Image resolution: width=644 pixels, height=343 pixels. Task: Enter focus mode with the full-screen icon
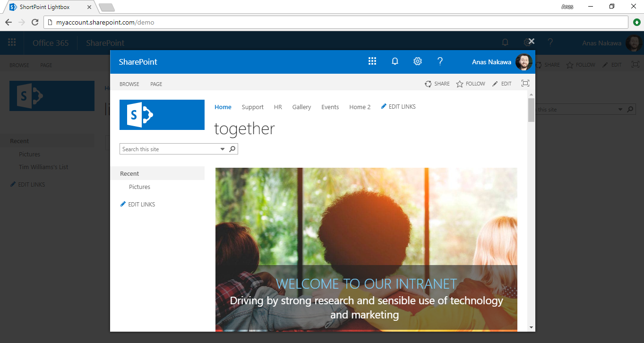click(x=525, y=83)
